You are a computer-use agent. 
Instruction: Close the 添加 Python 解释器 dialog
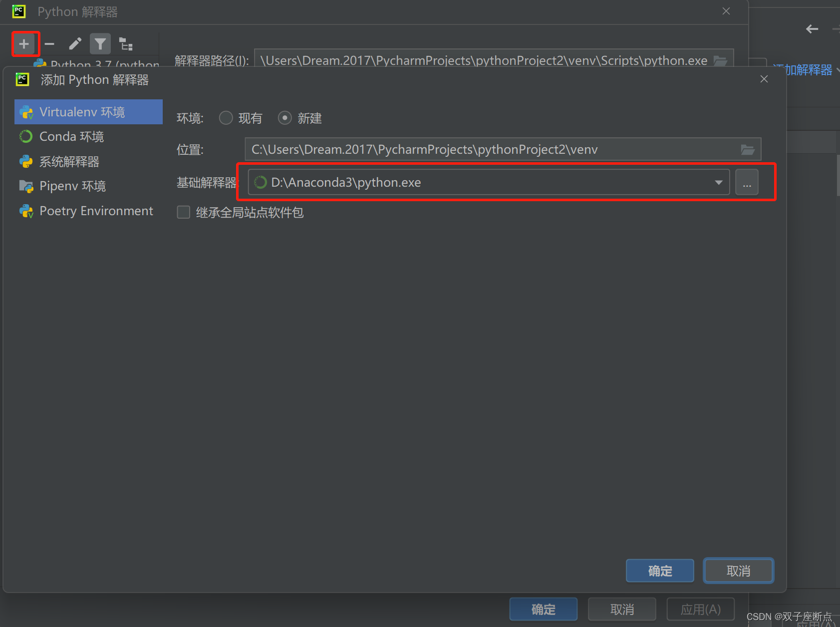(764, 79)
